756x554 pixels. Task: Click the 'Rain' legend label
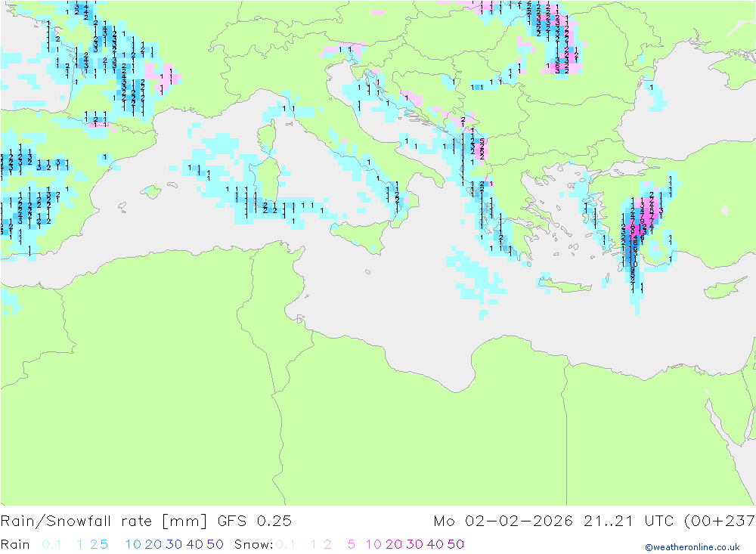click(x=15, y=544)
